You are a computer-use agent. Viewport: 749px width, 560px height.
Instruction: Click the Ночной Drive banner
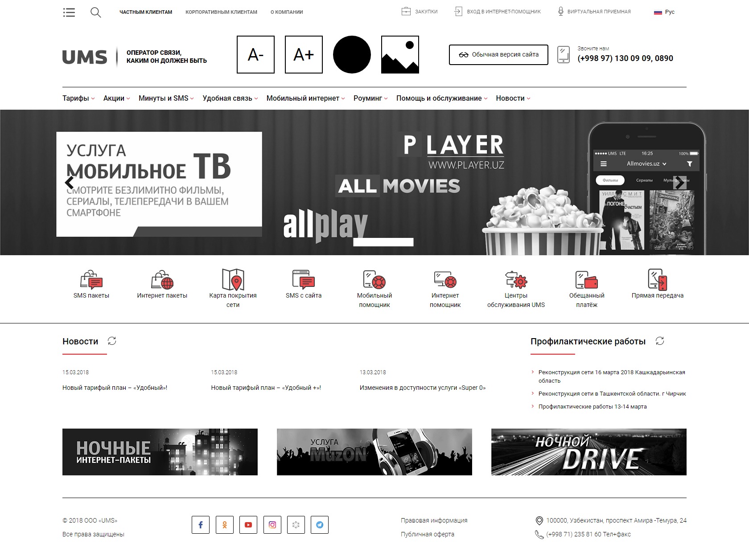click(x=589, y=452)
